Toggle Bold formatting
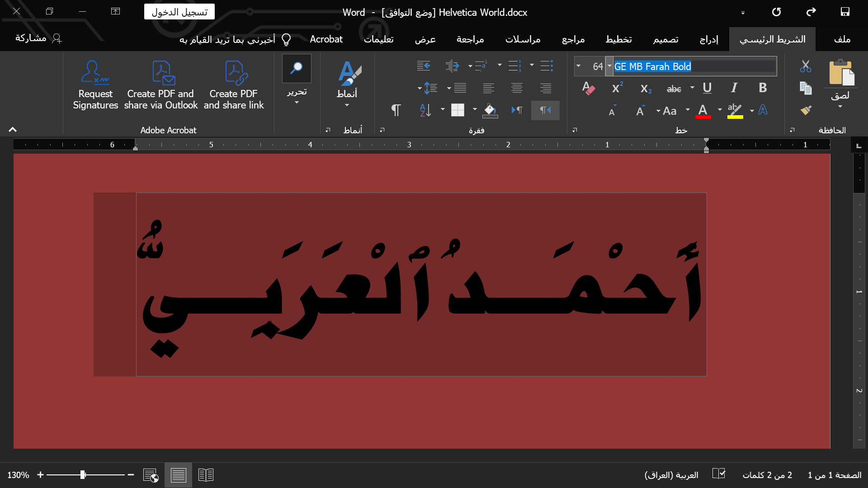 coord(763,88)
